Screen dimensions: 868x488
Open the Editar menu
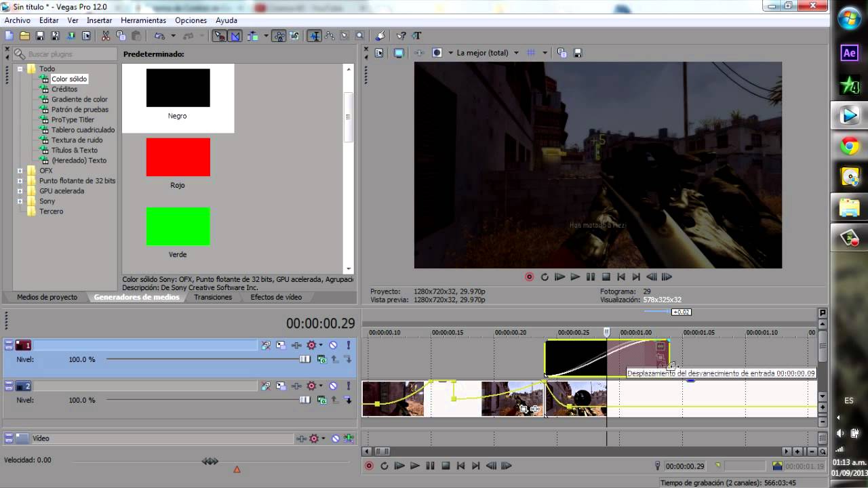click(x=49, y=20)
